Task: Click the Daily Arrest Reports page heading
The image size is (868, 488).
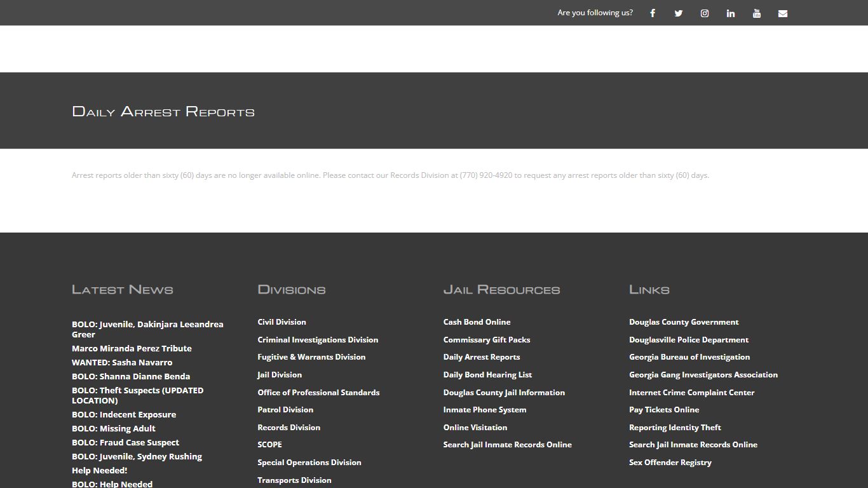Action: click(163, 112)
